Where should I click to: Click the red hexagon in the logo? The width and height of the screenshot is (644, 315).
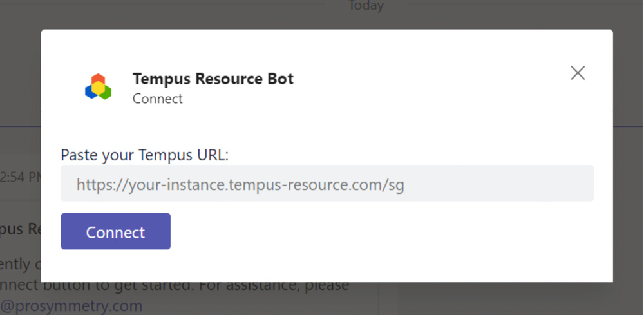tap(98, 80)
